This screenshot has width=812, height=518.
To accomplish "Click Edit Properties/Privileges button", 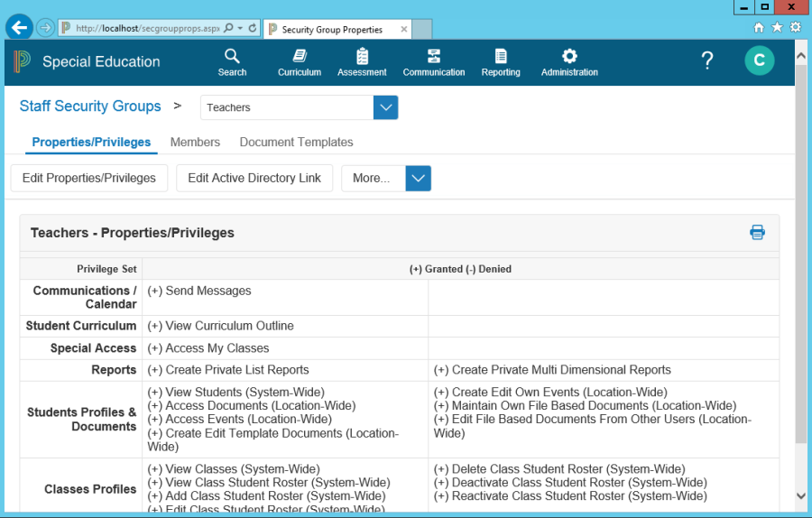I will (89, 178).
